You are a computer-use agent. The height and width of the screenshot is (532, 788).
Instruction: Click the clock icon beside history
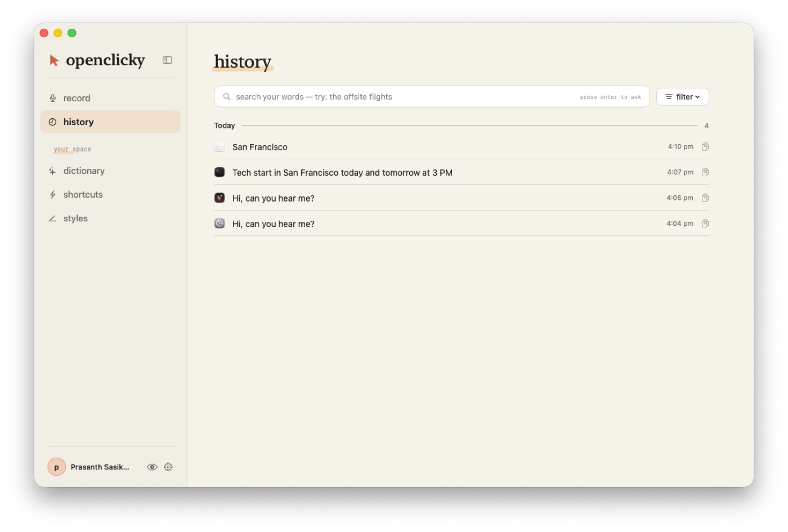52,122
